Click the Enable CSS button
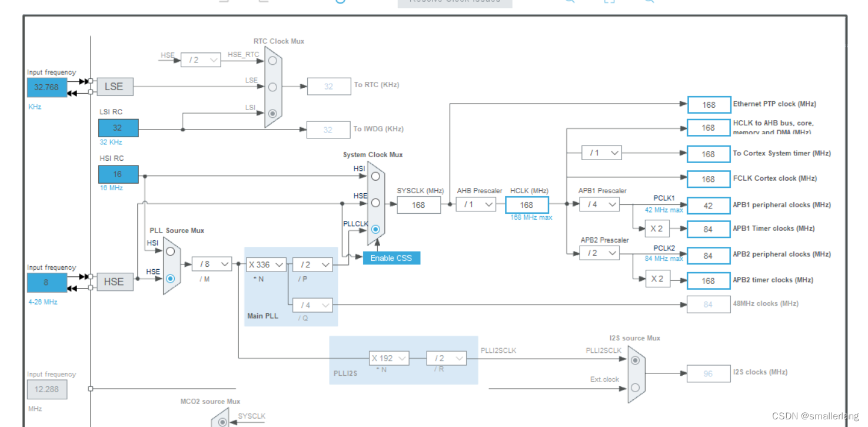This screenshot has height=427, width=868. pyautogui.click(x=391, y=258)
